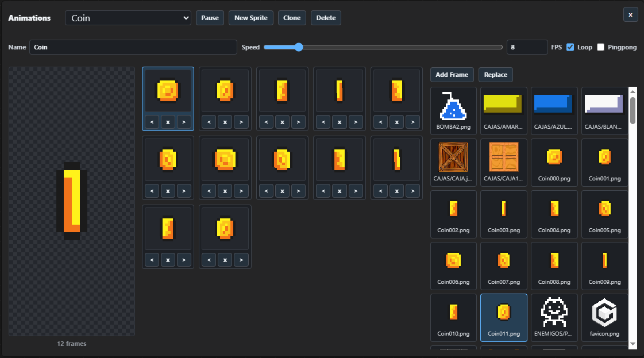Move the highlighted first frame left with <

[x=152, y=122]
